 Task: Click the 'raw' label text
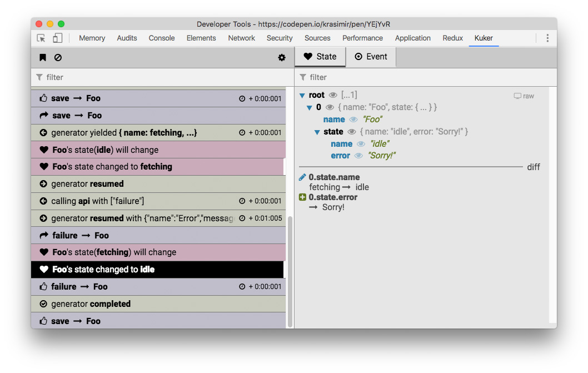[529, 96]
